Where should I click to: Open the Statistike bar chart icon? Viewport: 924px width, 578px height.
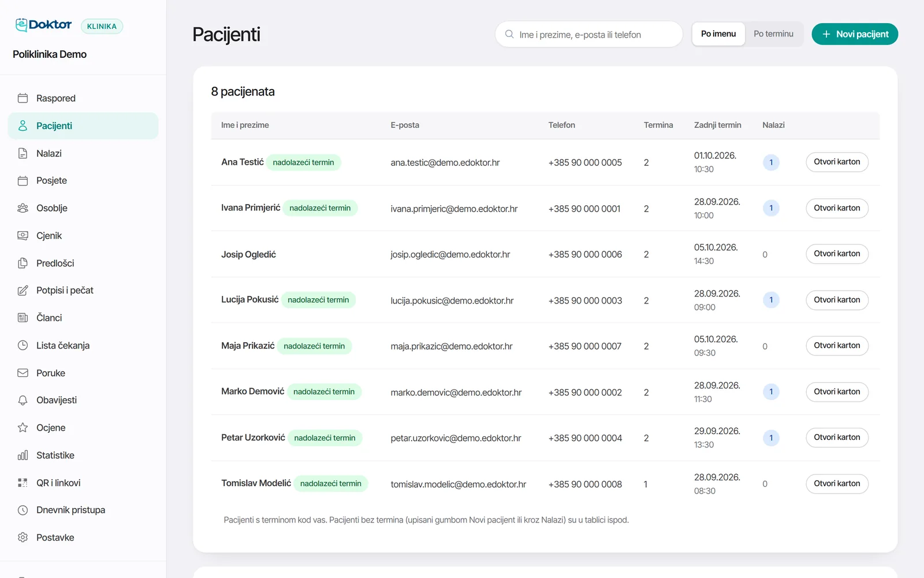coord(23,455)
